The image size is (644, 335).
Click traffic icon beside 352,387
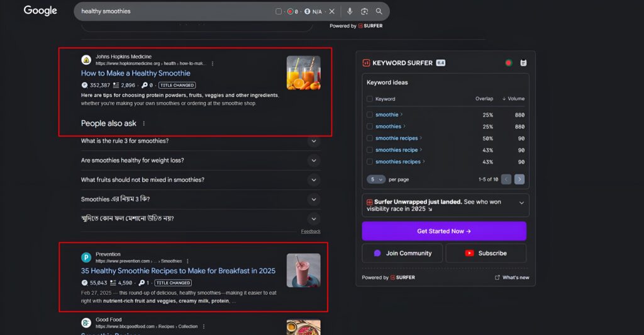pos(85,86)
